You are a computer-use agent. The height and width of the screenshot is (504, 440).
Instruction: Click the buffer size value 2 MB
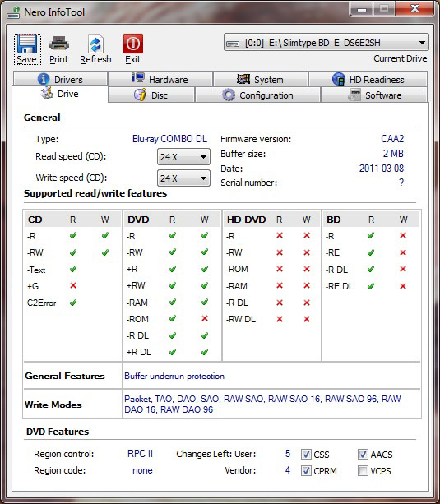pyautogui.click(x=393, y=153)
